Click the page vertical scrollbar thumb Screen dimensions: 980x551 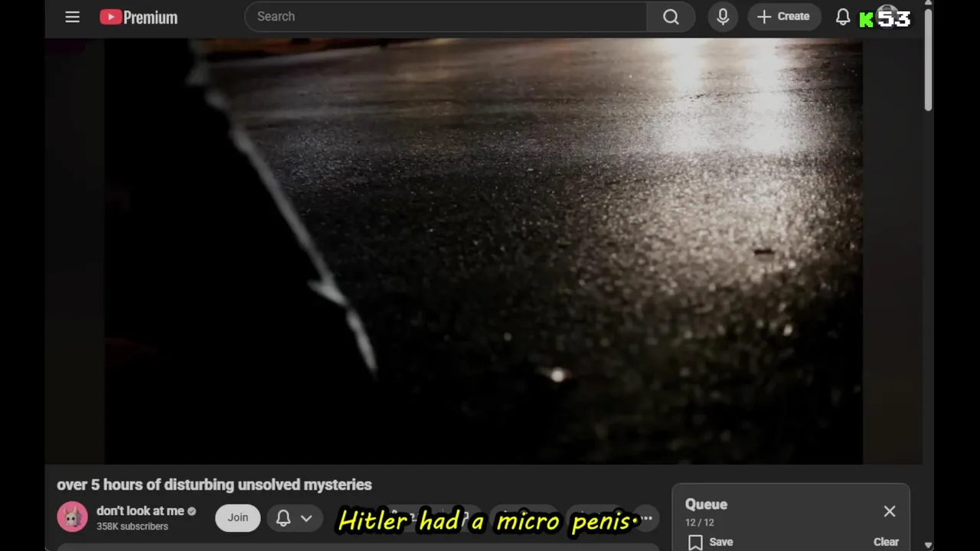928,60
